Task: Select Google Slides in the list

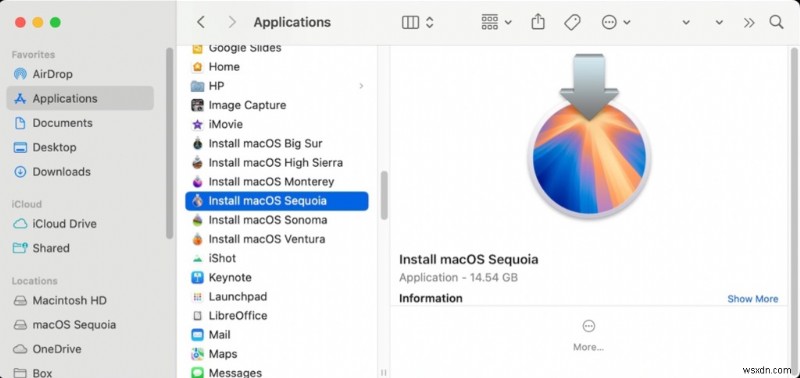Action: pos(277,49)
